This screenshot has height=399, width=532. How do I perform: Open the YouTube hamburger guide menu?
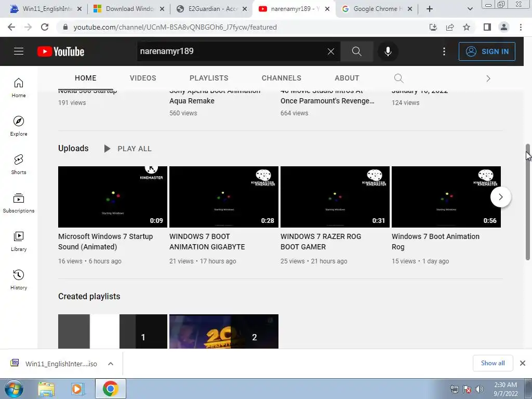[19, 51]
